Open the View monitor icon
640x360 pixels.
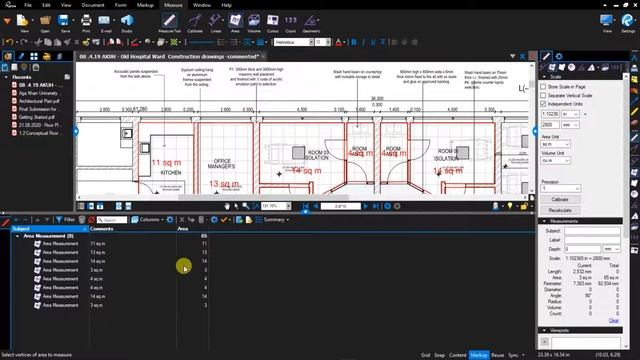(607, 22)
